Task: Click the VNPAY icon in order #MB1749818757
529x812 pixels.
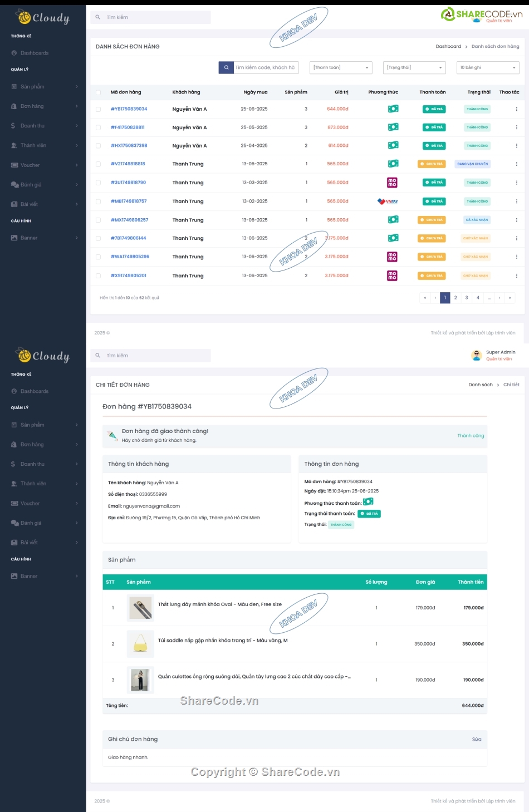Action: pos(388,201)
